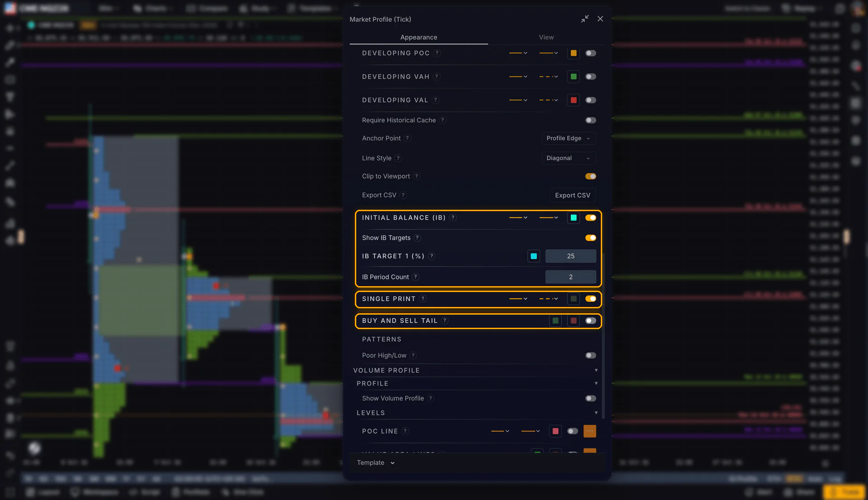Shrink the Market Profile dialog with collapse icon
This screenshot has width=868, height=500.
585,19
